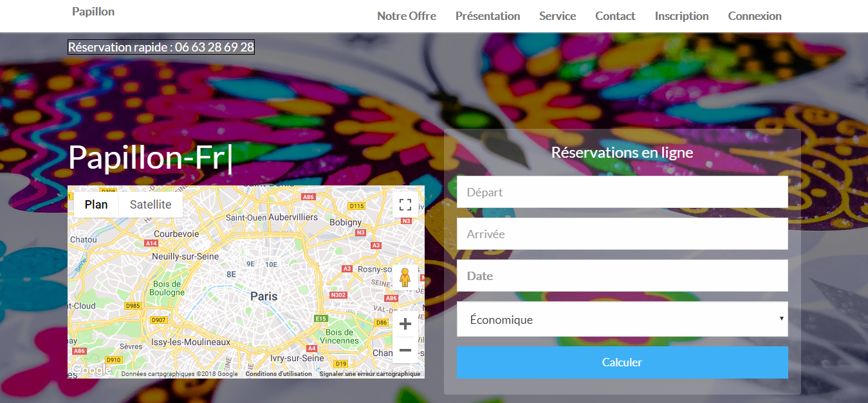The height and width of the screenshot is (403, 868).
Task: Click into the Arrivée field
Action: (x=622, y=234)
